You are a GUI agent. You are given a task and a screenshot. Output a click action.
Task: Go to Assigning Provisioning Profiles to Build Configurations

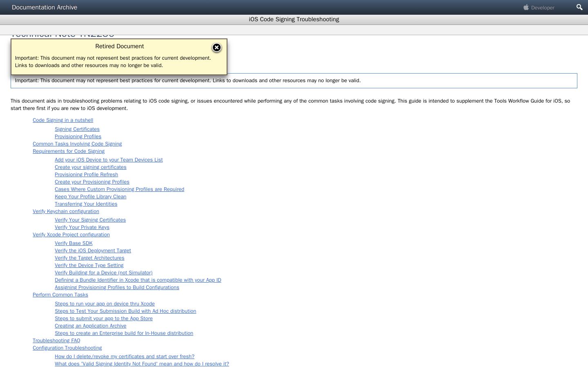coord(117,287)
